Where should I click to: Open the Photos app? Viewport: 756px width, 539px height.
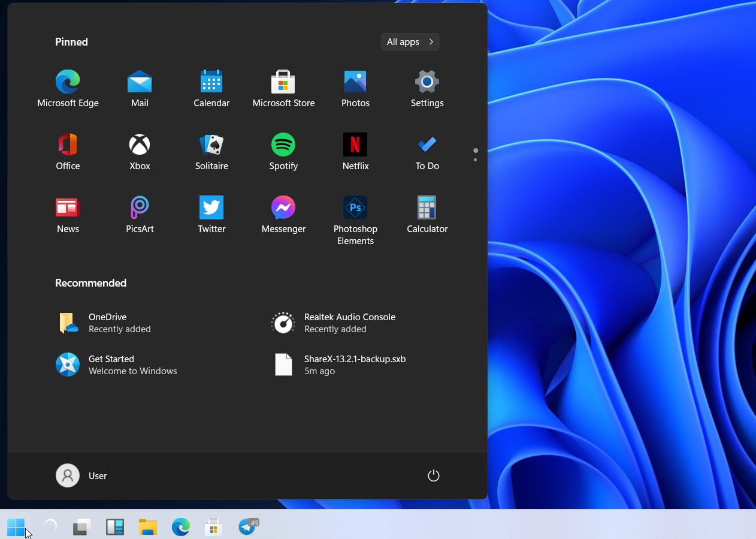(x=355, y=88)
